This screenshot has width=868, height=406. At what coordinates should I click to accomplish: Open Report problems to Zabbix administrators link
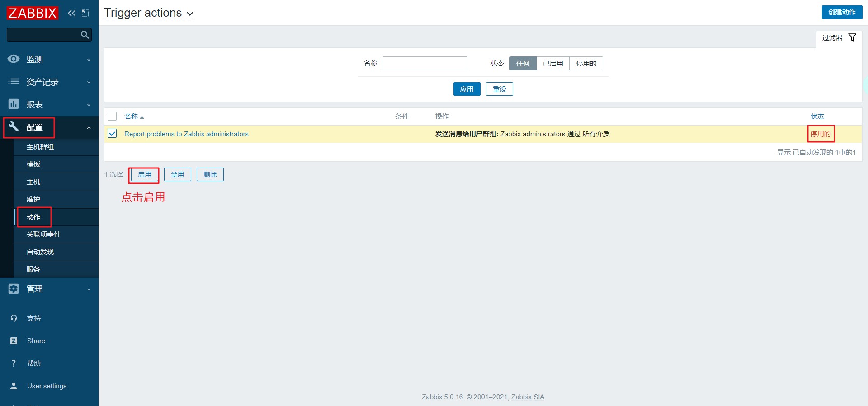click(x=186, y=134)
